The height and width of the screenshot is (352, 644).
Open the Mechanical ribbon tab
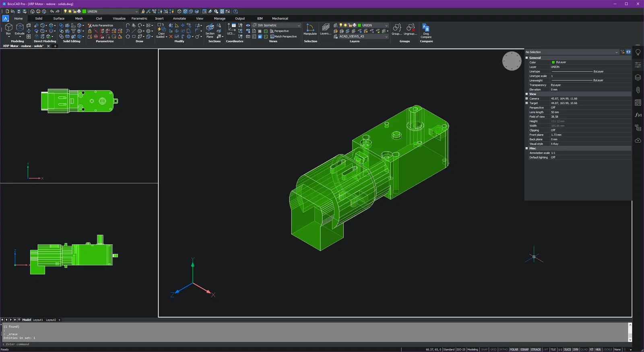tap(280, 19)
